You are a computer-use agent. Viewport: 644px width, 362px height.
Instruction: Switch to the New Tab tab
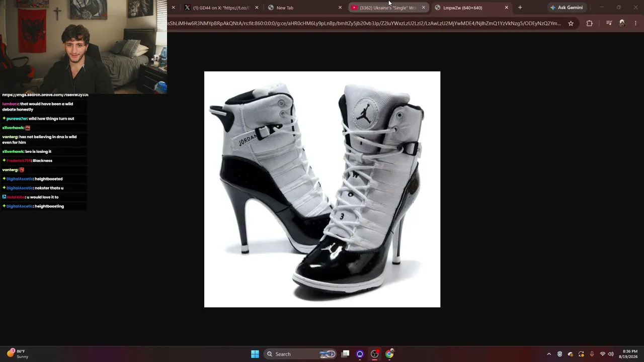[304, 8]
